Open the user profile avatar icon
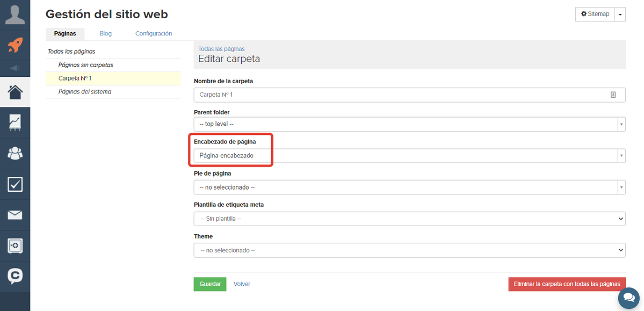Screen dimensions: 644x311 (15, 15)
